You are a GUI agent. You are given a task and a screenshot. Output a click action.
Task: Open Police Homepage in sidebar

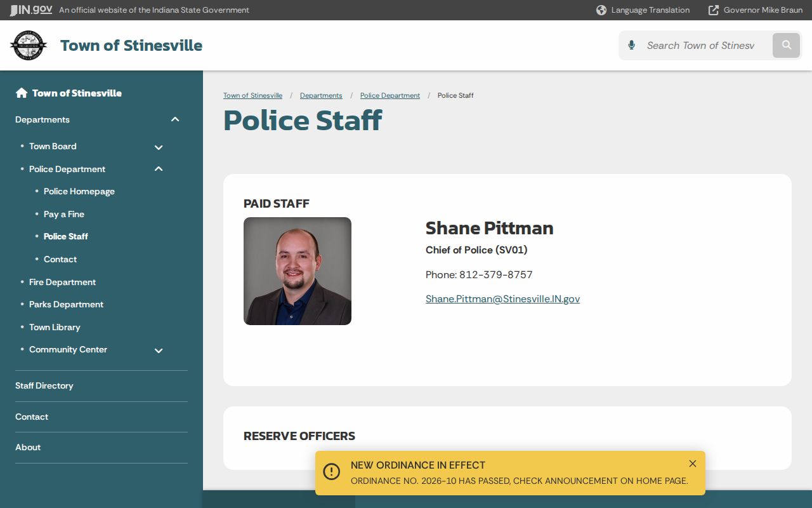pos(79,191)
